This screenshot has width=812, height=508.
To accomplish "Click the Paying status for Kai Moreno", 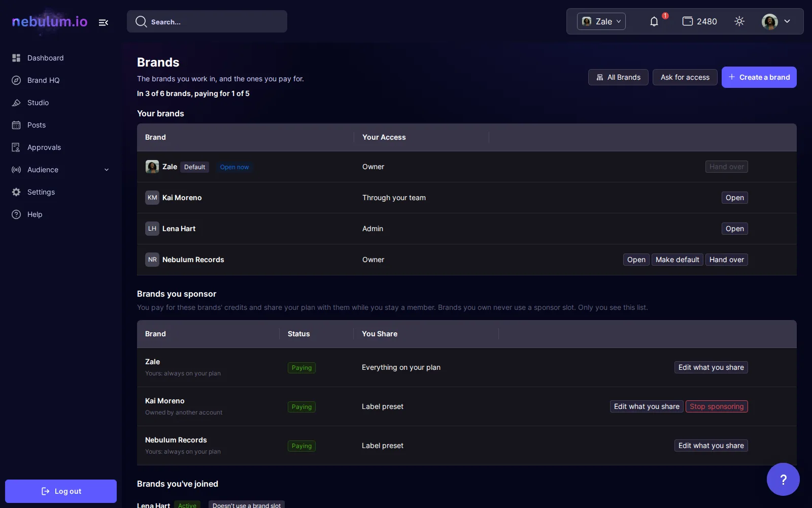I will 301,407.
